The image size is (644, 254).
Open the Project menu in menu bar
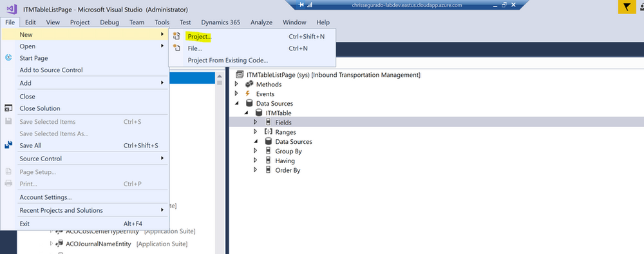(x=80, y=22)
